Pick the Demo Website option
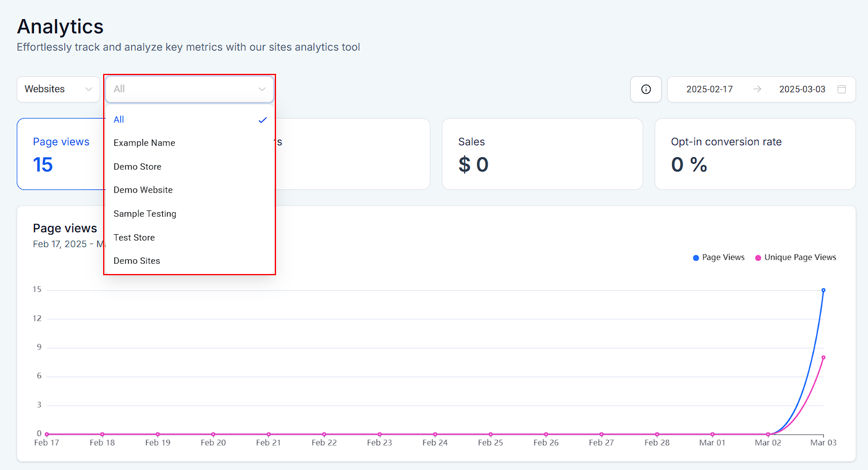This screenshot has height=470, width=868. [143, 190]
